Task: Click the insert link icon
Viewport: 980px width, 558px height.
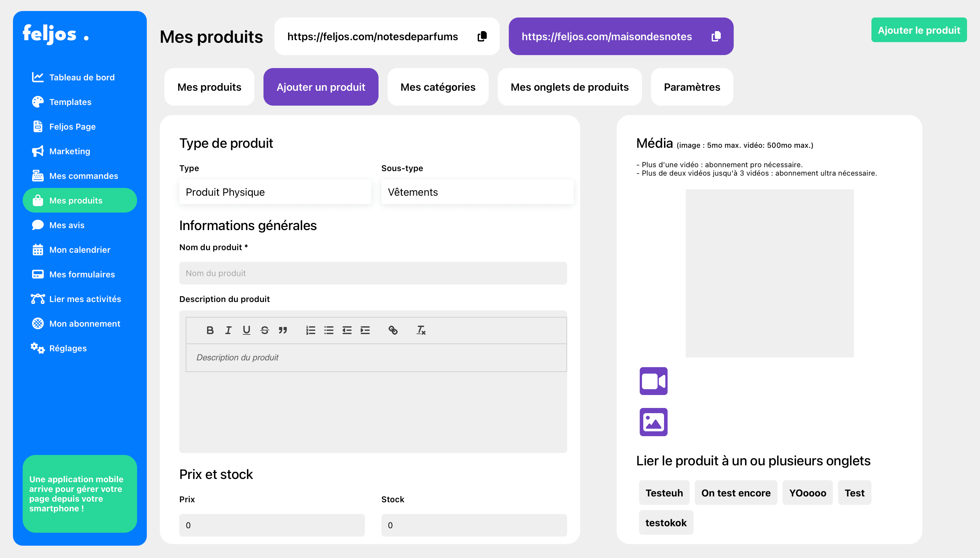Action: click(x=393, y=330)
